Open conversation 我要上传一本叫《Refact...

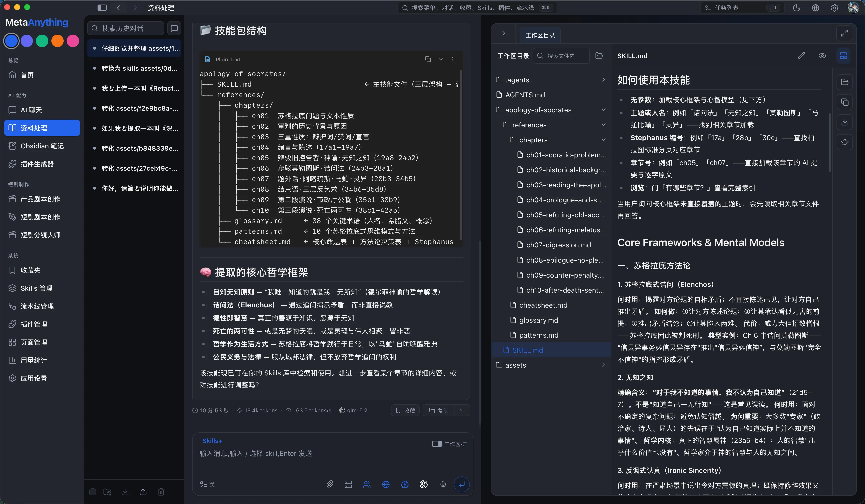coord(134,88)
